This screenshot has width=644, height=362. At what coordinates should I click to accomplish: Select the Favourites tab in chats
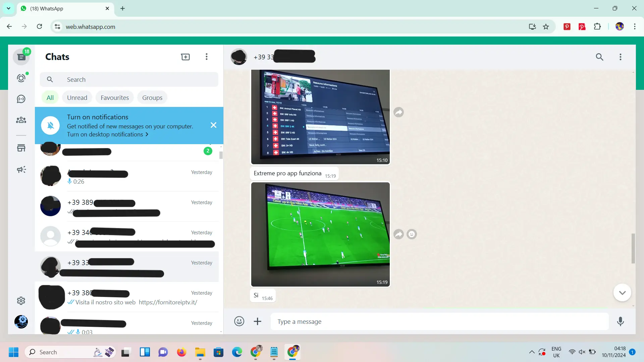[115, 97]
